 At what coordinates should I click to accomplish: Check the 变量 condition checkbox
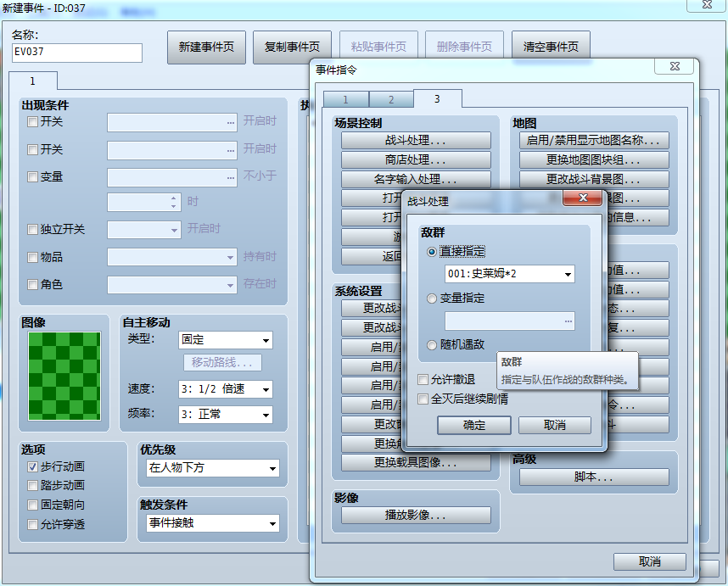pos(32,176)
